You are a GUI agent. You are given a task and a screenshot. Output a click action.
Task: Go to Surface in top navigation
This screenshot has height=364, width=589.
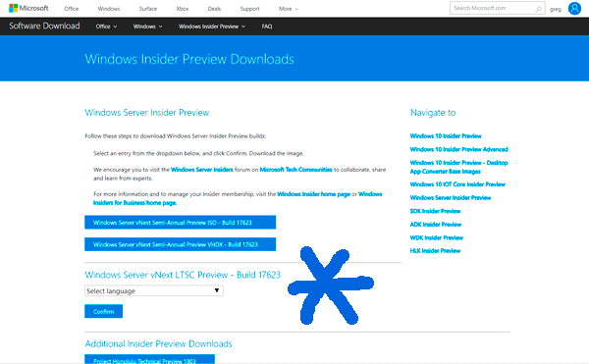[148, 9]
